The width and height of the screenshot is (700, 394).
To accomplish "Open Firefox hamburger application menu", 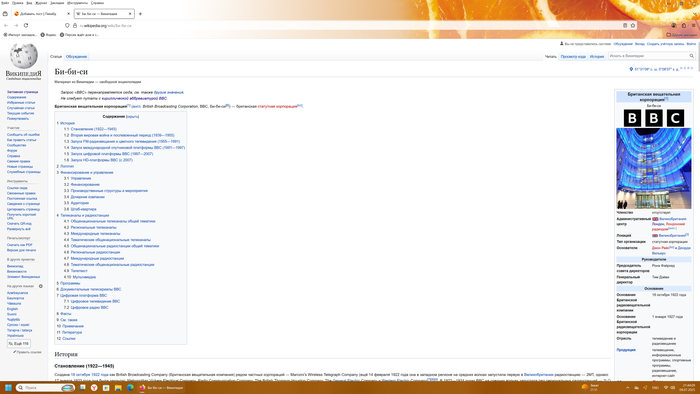I will [x=693, y=25].
